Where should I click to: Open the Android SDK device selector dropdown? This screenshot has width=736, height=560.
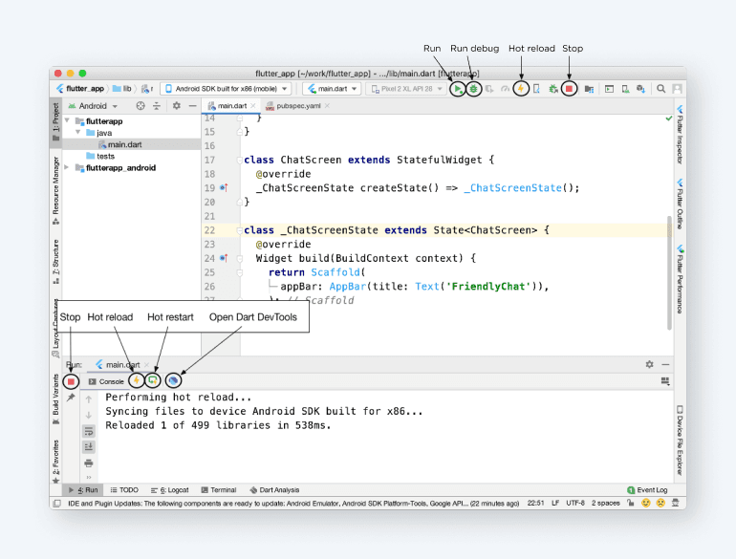[x=226, y=89]
